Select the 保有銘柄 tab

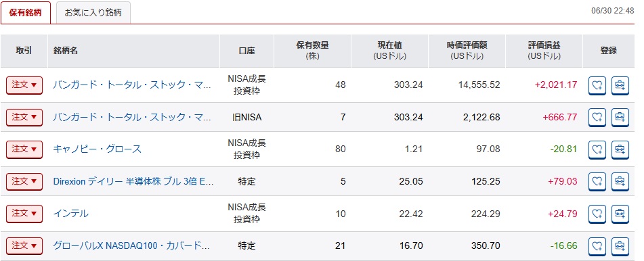[26, 13]
